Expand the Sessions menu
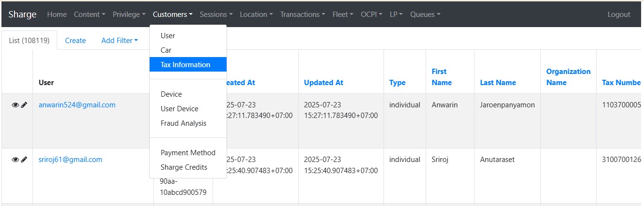644x206 pixels. pyautogui.click(x=216, y=15)
